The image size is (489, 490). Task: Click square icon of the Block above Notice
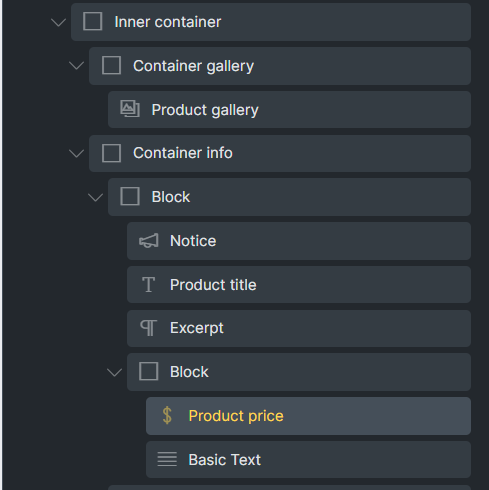click(x=130, y=196)
